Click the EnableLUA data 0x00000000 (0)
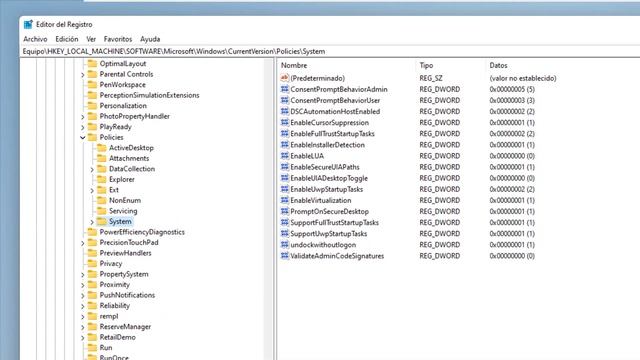The height and width of the screenshot is (360, 640). (x=512, y=156)
